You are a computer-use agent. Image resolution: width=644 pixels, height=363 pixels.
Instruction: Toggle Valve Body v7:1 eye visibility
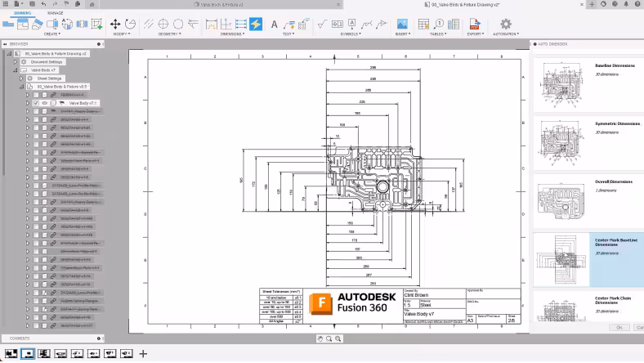tap(44, 103)
